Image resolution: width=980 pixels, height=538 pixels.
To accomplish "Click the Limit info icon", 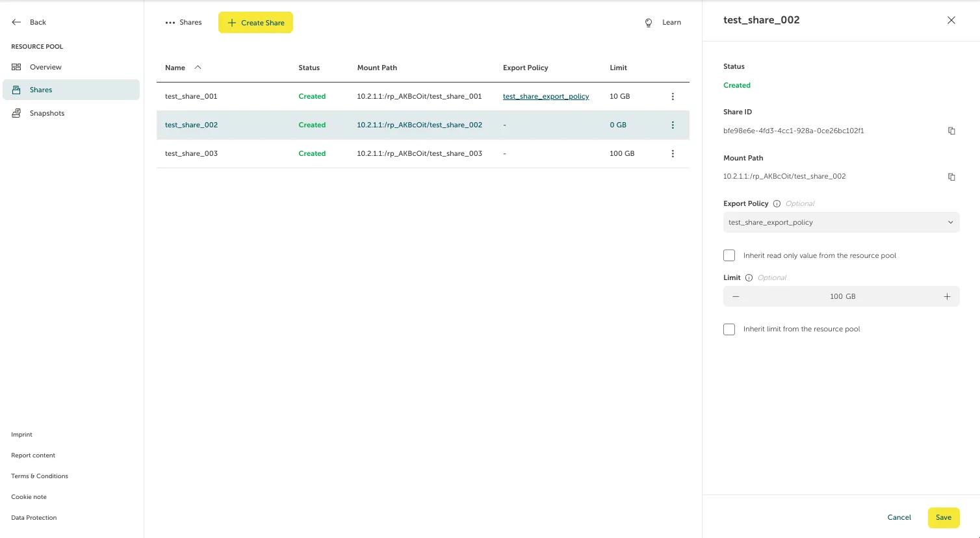I will coord(749,278).
